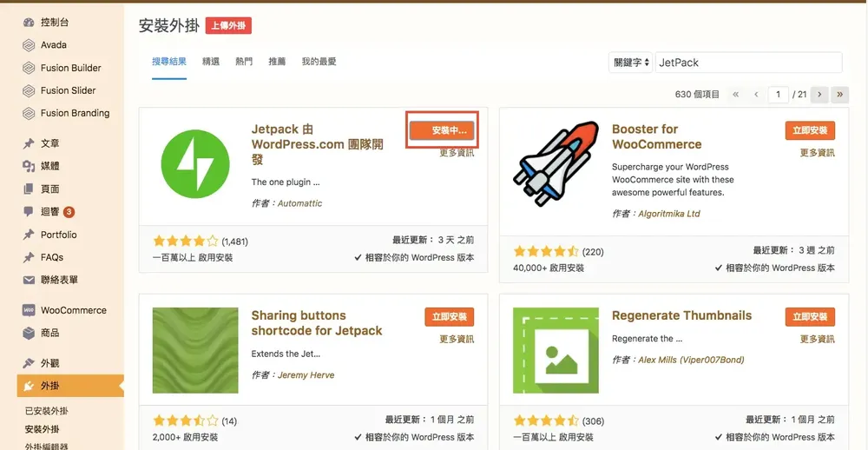
Task: Click the Avada icon in sidebar
Action: (29, 45)
